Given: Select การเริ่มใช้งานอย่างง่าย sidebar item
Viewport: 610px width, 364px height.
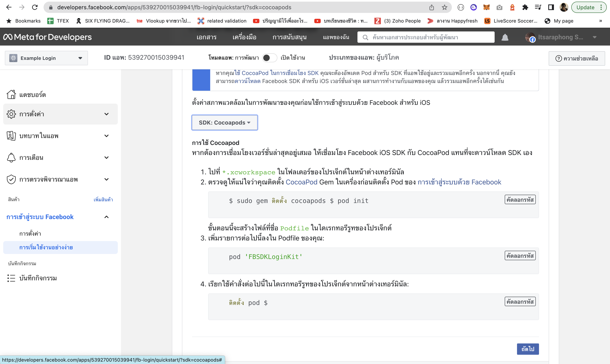Looking at the screenshot, I should [60, 247].
